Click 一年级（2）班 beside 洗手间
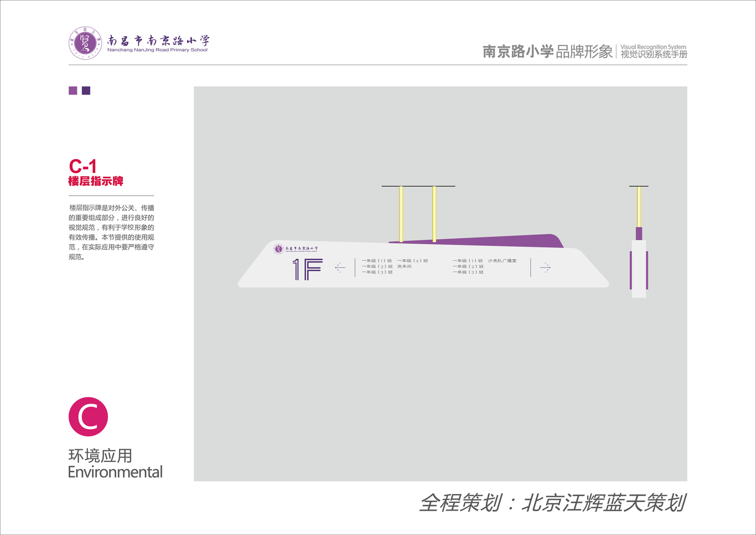This screenshot has width=756, height=535. click(x=377, y=266)
